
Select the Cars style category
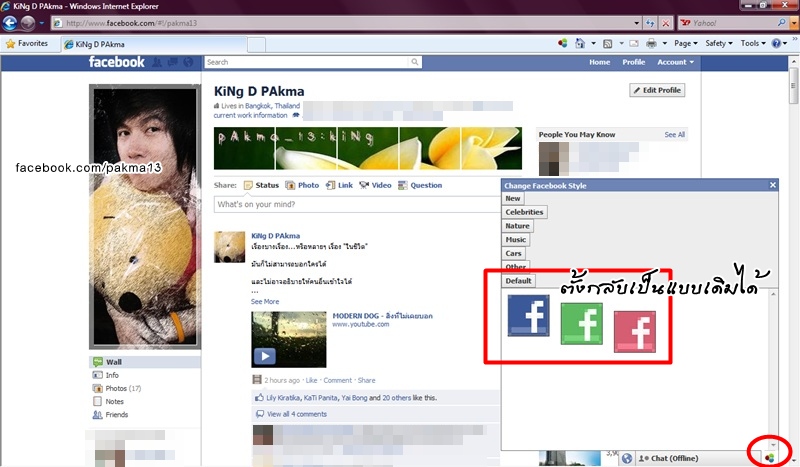(513, 254)
